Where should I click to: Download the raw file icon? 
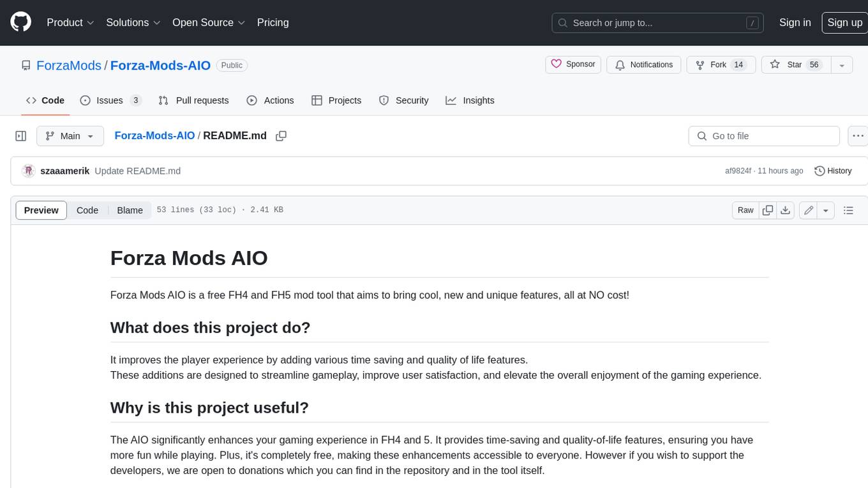point(786,210)
